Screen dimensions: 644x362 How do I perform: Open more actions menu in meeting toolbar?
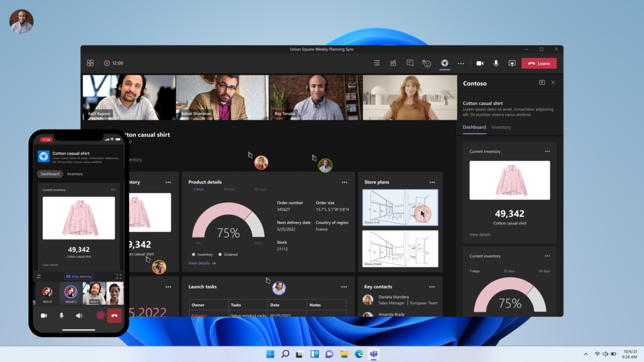coord(461,63)
